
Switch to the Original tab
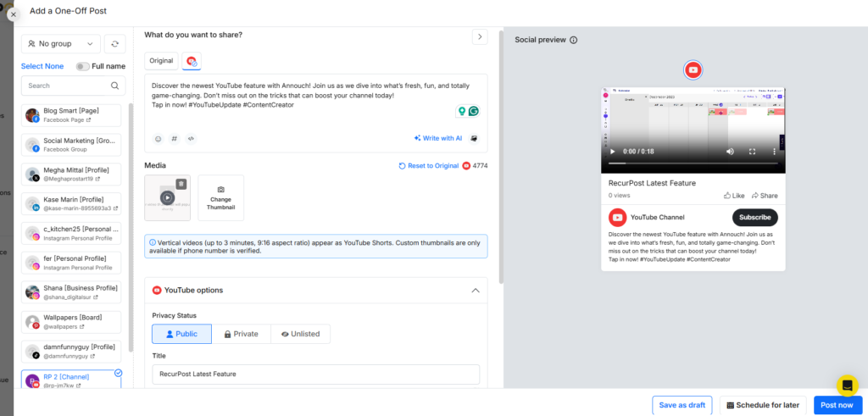click(161, 61)
